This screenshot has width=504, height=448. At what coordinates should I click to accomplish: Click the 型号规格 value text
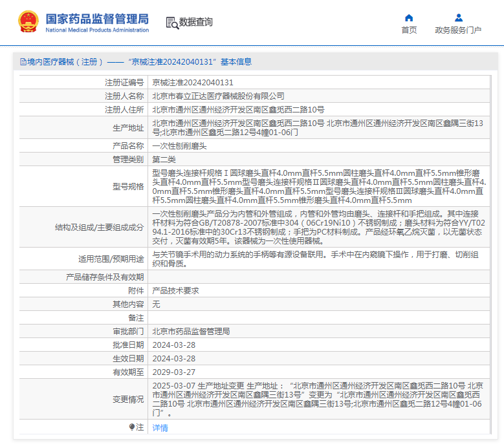click(x=319, y=187)
